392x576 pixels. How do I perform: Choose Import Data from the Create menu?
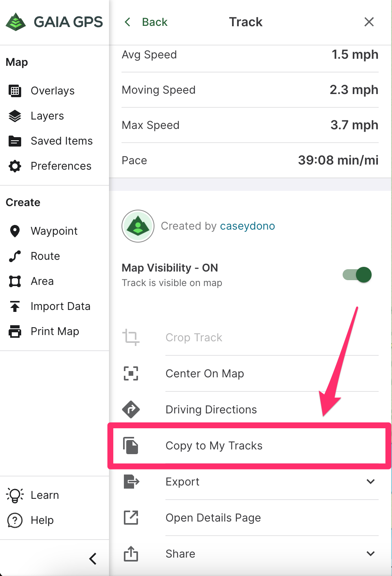(60, 306)
